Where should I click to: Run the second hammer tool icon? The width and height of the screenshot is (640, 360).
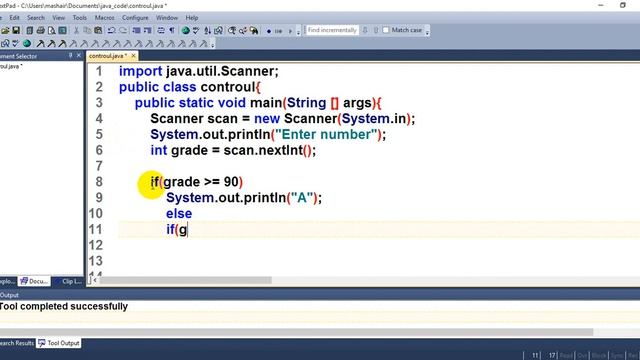tap(51, 44)
